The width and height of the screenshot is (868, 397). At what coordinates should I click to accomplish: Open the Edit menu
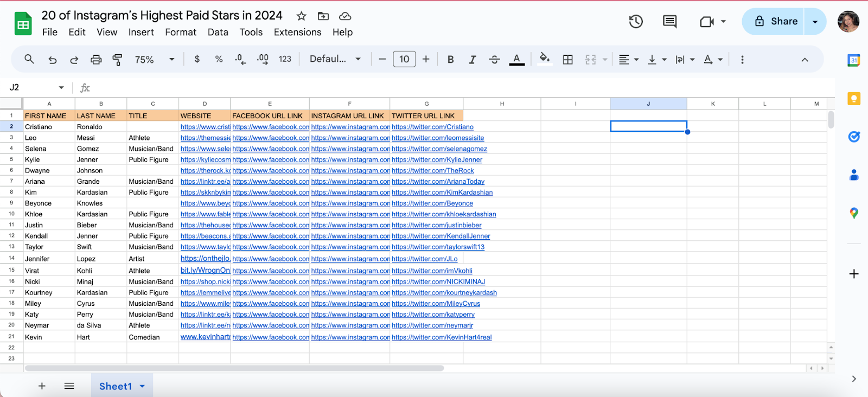[x=77, y=32]
